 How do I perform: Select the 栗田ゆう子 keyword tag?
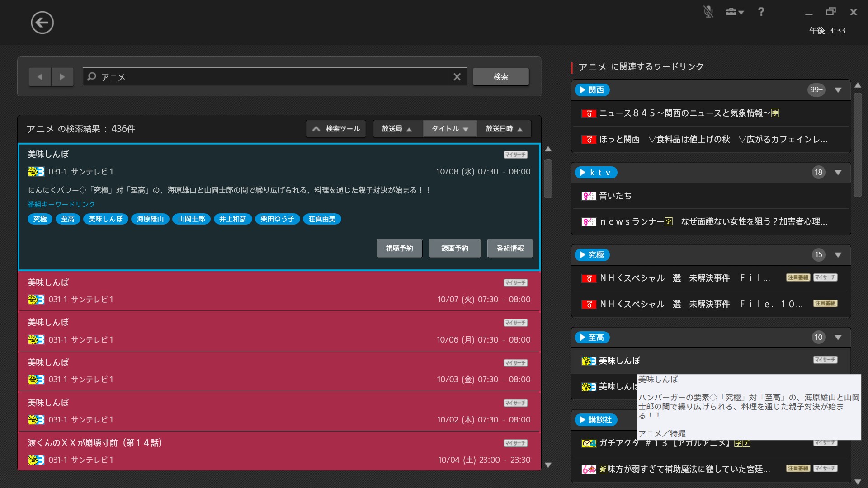click(277, 219)
